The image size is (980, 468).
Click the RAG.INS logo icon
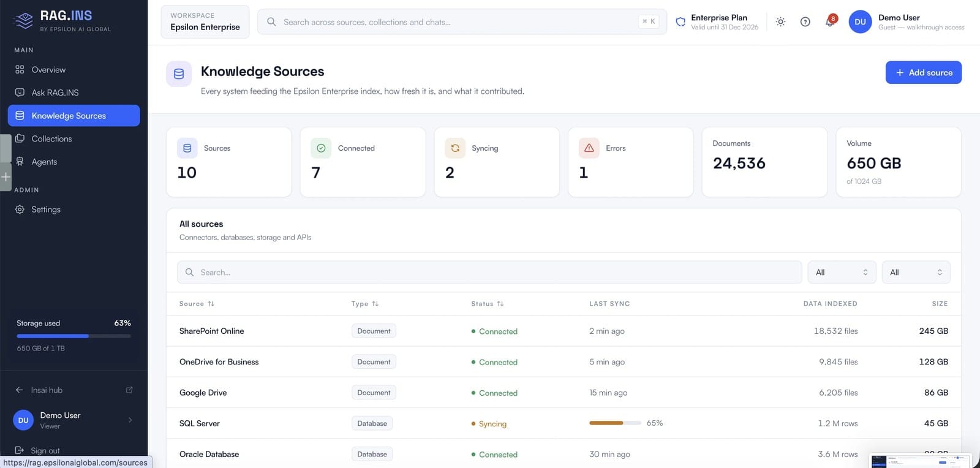tap(24, 21)
